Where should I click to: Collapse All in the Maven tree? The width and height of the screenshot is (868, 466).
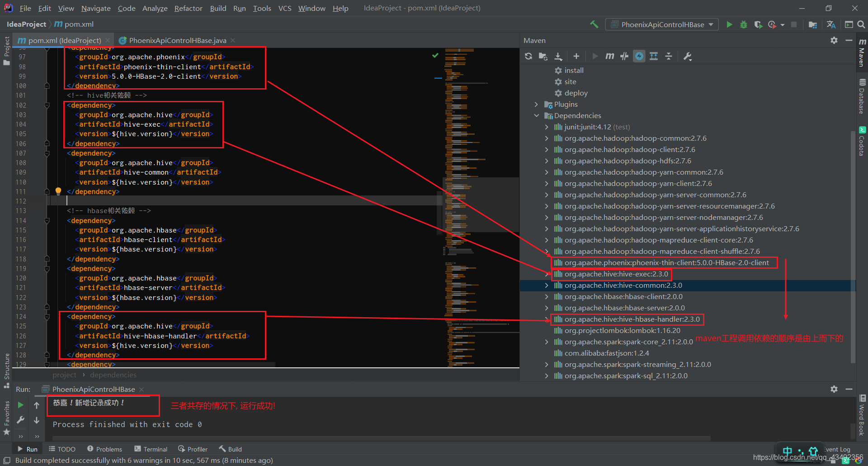coord(669,56)
